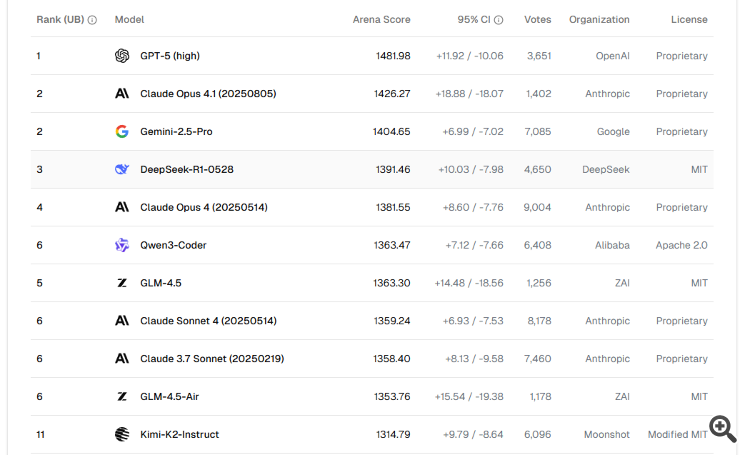Click the ZAI logo beside GLM-4.5

122,283
